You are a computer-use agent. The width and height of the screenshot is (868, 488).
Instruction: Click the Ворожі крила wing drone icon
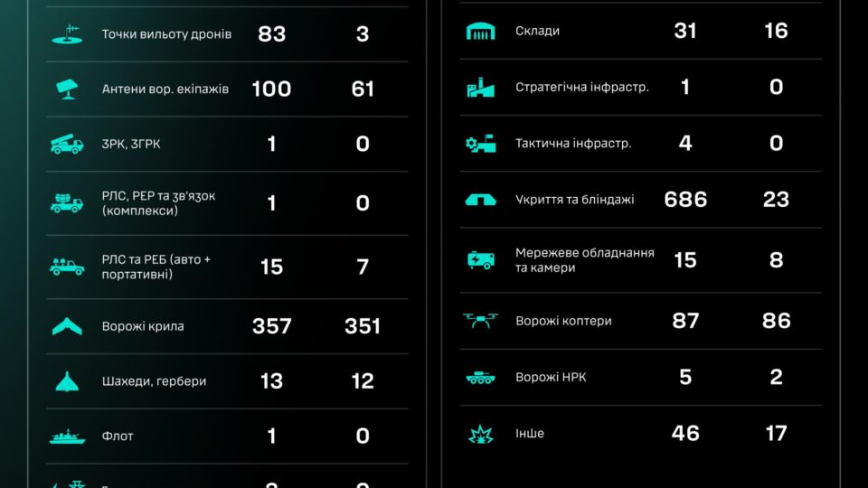[x=67, y=326]
